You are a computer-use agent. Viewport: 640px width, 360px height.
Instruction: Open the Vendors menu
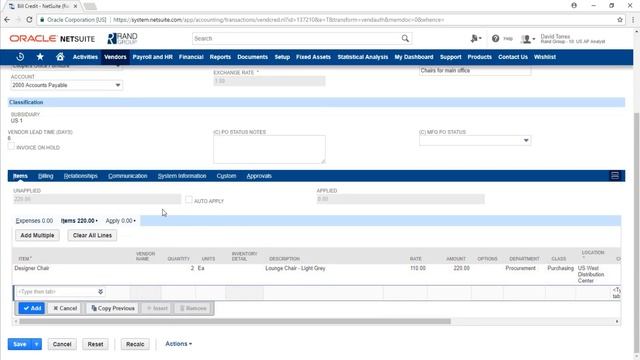click(x=115, y=57)
